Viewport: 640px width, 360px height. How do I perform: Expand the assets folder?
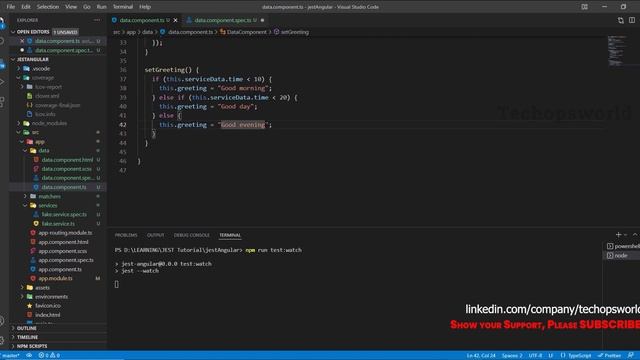click(x=42, y=288)
